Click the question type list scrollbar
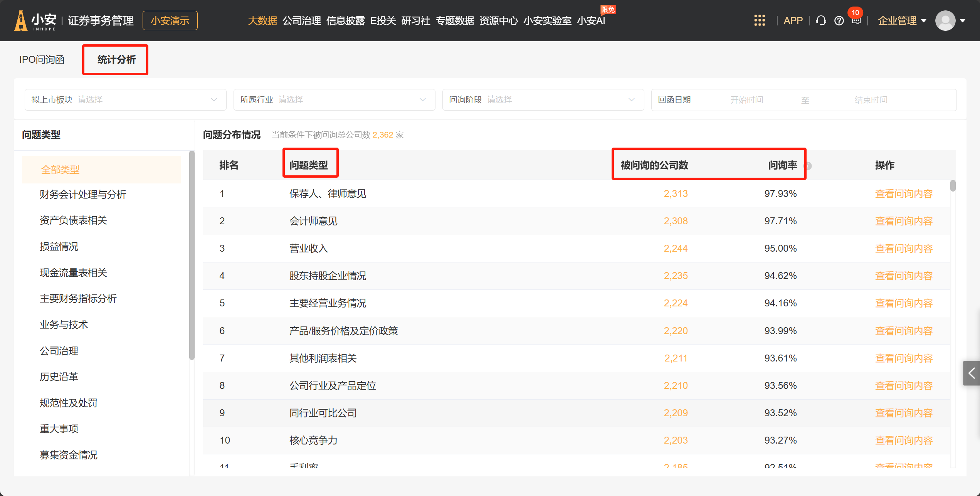980x496 pixels. tap(192, 254)
